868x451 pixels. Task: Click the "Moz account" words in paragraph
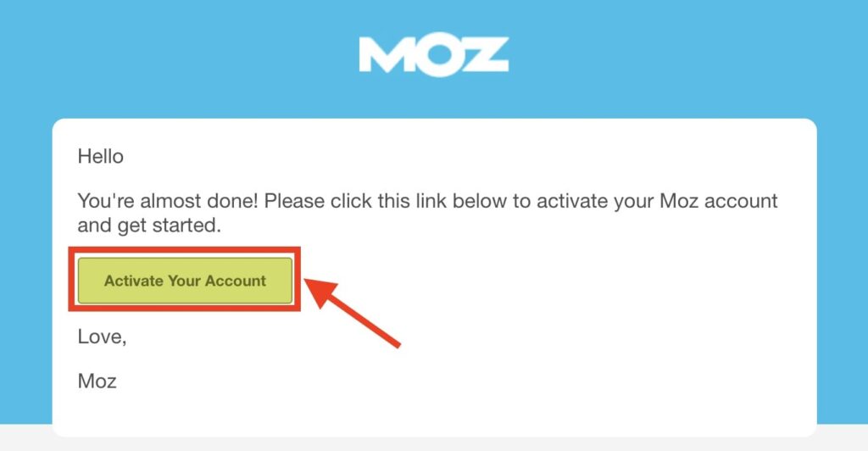coord(719,202)
